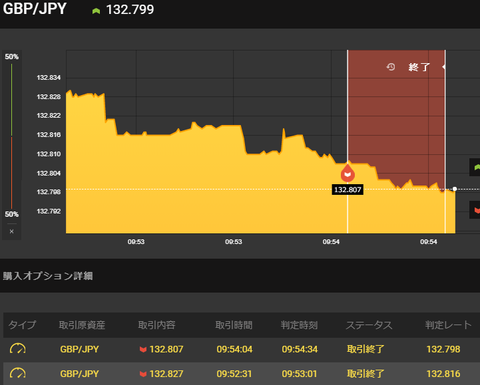Click current rate 132.799 in header
Screen dimensions: 480x385
coord(130,10)
